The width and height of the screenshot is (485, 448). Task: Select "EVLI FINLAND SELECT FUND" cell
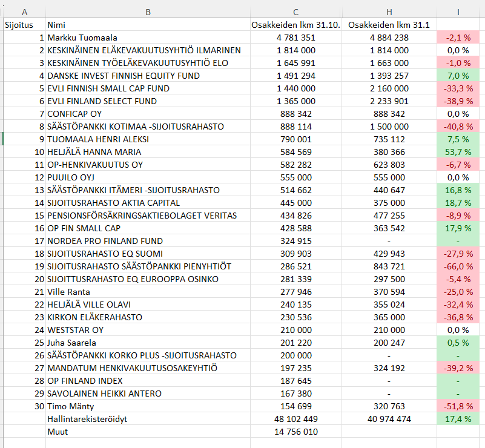(148, 100)
